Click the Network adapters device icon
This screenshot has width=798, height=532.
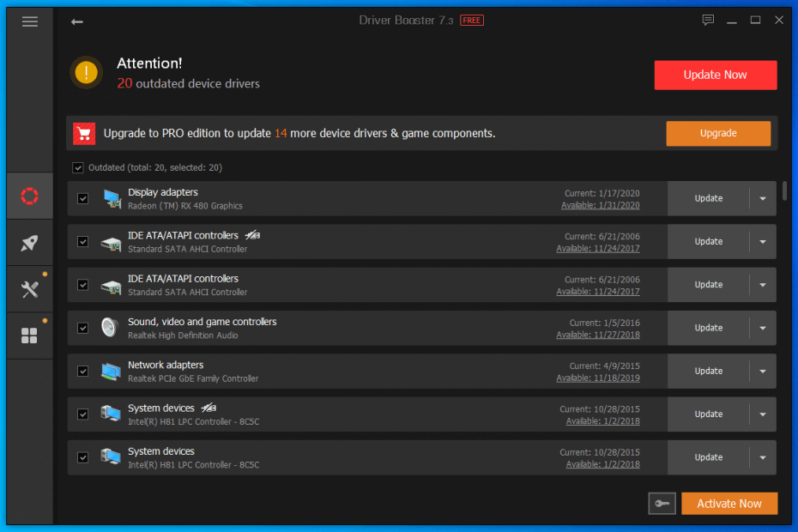coord(111,372)
